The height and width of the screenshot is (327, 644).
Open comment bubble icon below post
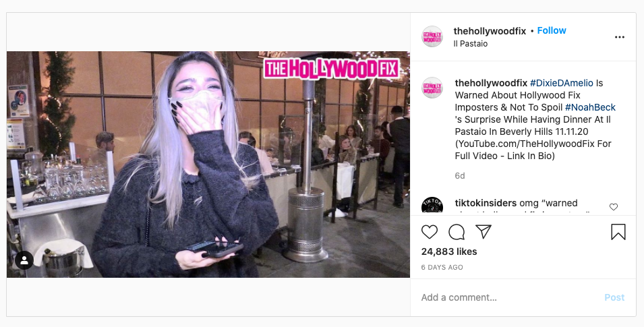[x=457, y=232]
